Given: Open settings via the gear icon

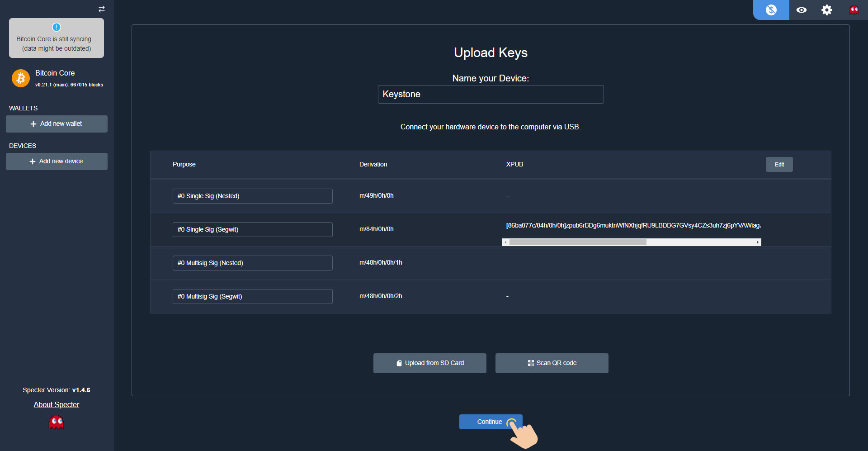Looking at the screenshot, I should coord(826,10).
